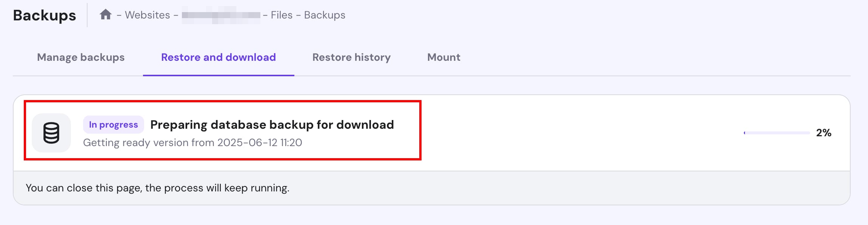Image resolution: width=868 pixels, height=225 pixels.
Task: Click the Backups breadcrumb at path end
Action: (x=325, y=15)
